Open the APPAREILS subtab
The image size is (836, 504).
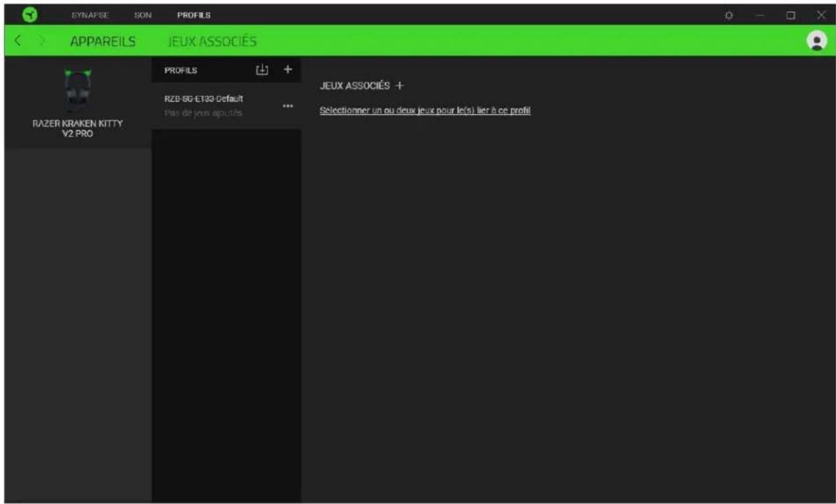pos(103,41)
